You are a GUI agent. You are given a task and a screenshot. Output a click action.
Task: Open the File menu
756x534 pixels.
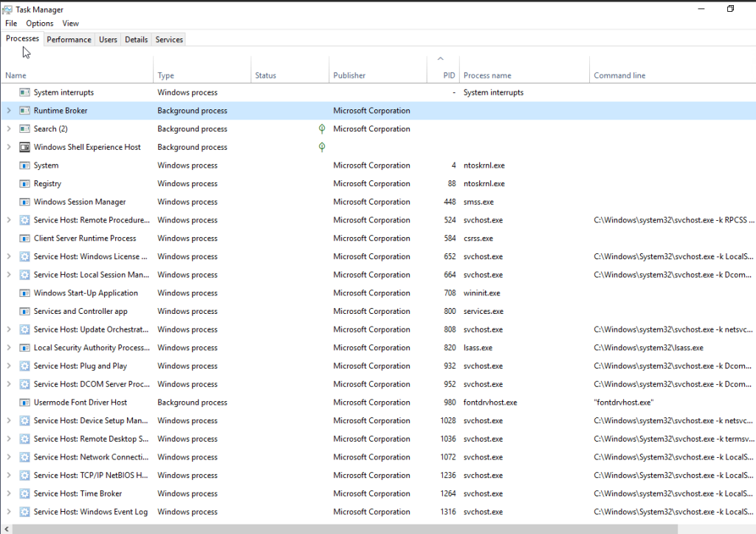pyautogui.click(x=11, y=24)
